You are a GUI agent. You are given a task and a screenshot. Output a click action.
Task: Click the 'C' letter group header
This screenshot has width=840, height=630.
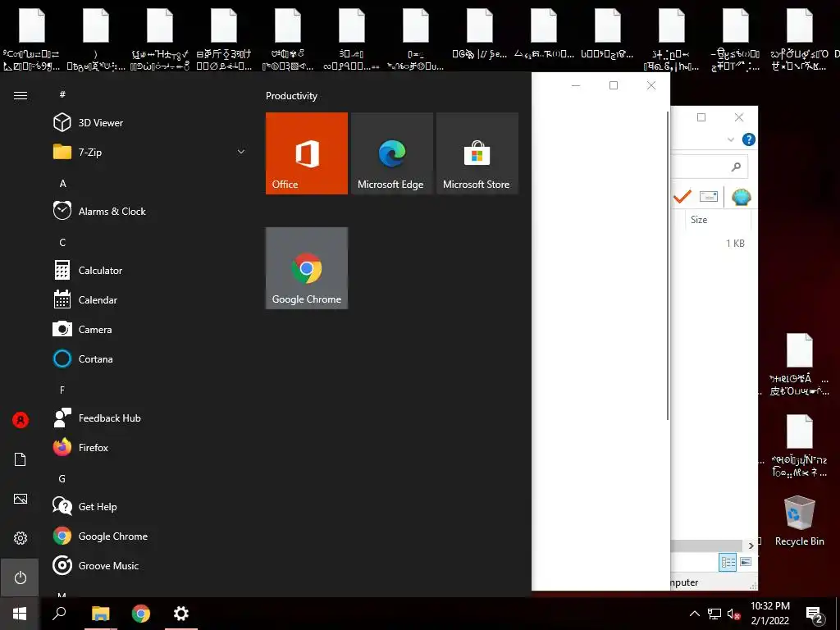click(62, 242)
